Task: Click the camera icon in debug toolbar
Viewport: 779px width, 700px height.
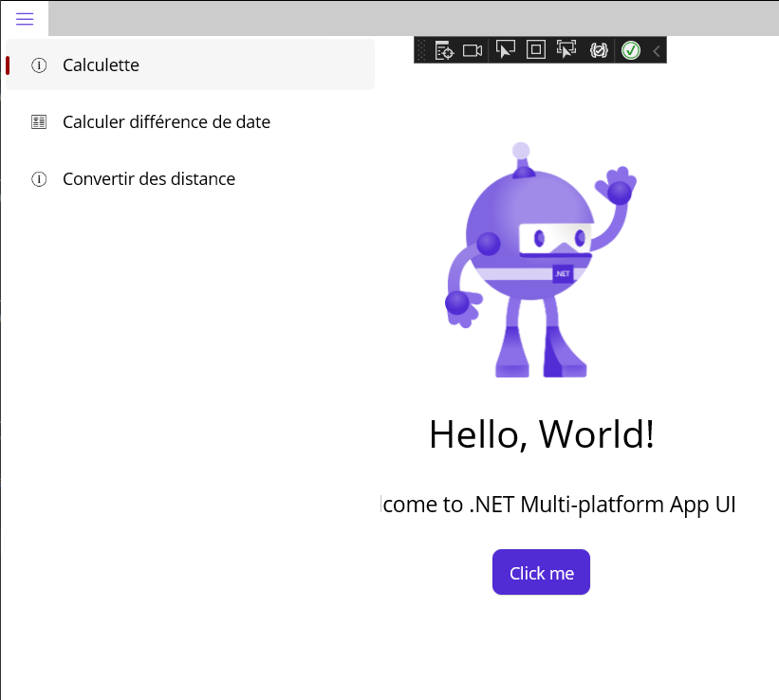Action: 472,50
